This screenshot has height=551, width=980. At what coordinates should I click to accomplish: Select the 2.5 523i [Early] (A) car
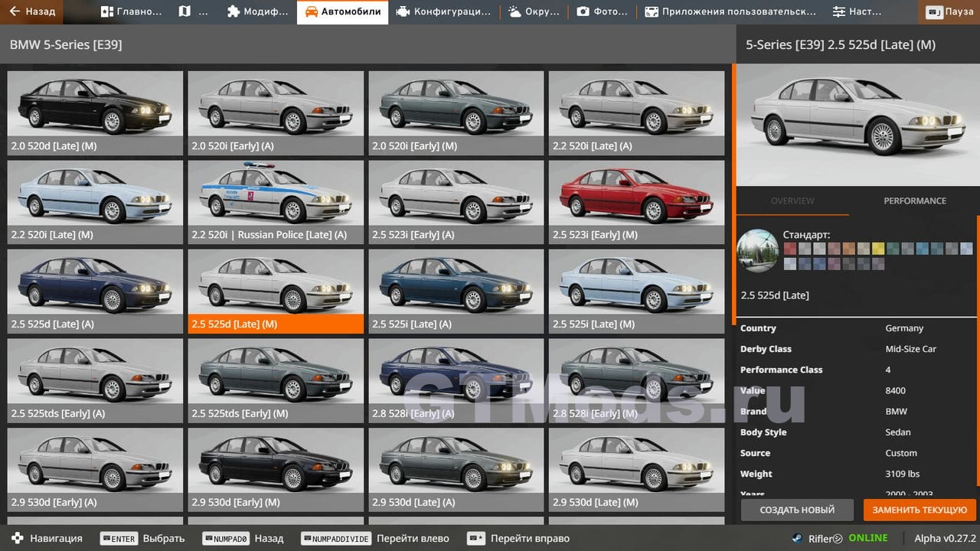[x=456, y=202]
